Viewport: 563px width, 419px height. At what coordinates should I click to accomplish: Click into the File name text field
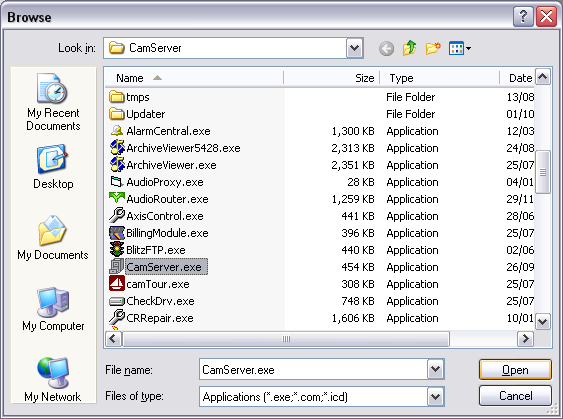[313, 369]
